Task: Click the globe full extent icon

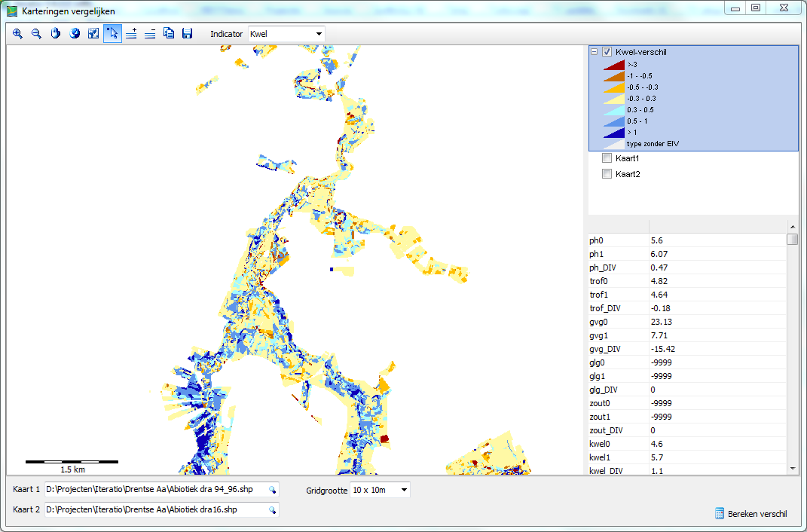Action: tap(75, 34)
